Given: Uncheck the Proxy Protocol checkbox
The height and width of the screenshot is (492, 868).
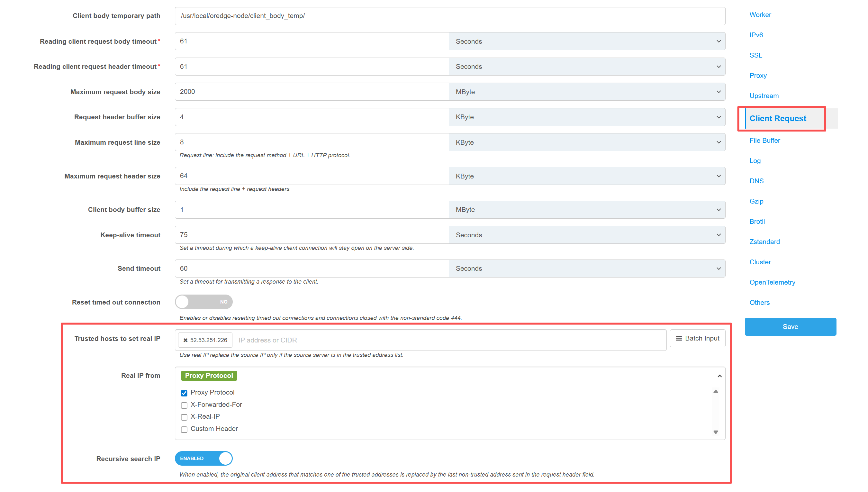Looking at the screenshot, I should [x=184, y=393].
